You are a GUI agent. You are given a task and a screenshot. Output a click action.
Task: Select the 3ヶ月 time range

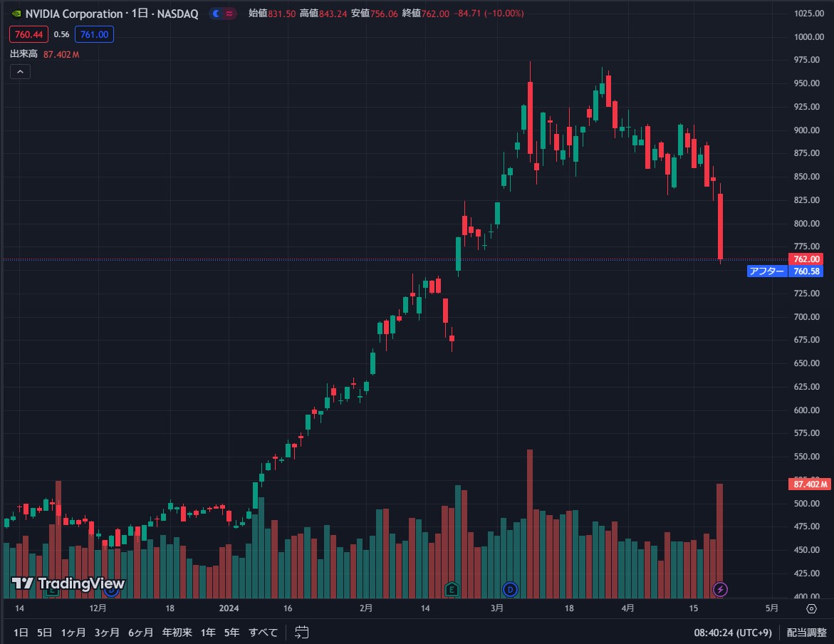coord(107,633)
